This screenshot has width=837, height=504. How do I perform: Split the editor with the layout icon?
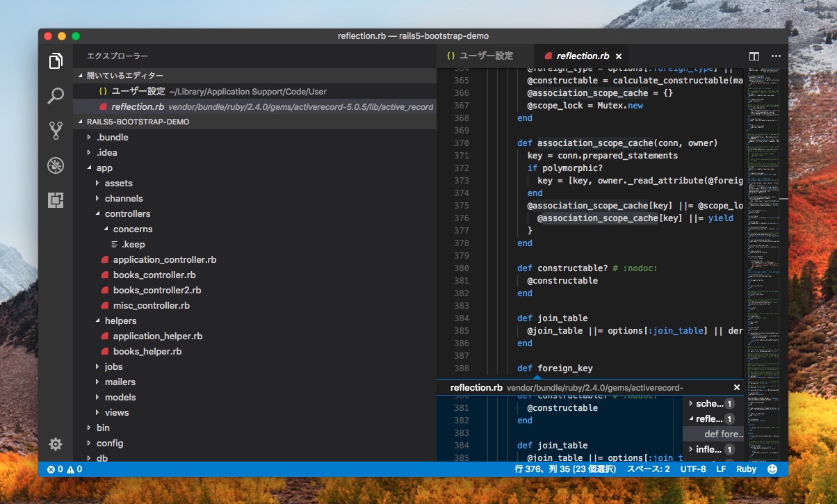[754, 56]
